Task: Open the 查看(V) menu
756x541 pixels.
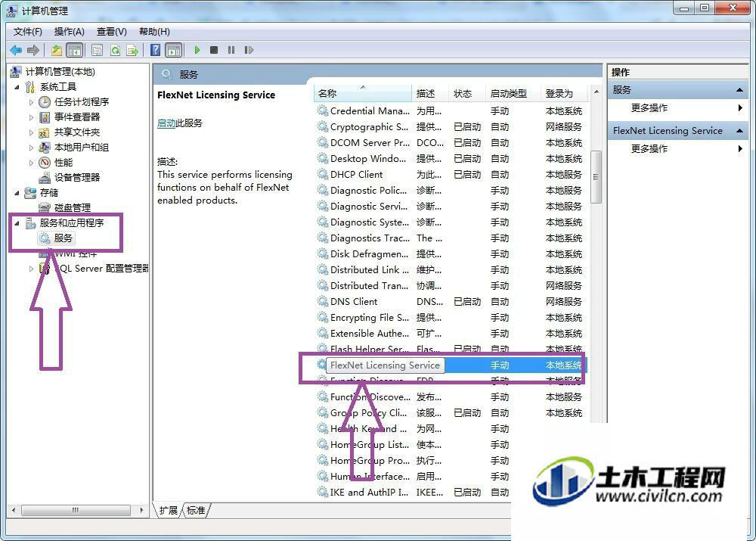Action: point(111,32)
